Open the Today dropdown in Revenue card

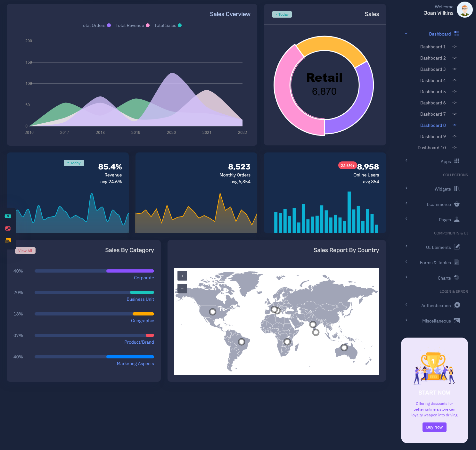pos(74,163)
